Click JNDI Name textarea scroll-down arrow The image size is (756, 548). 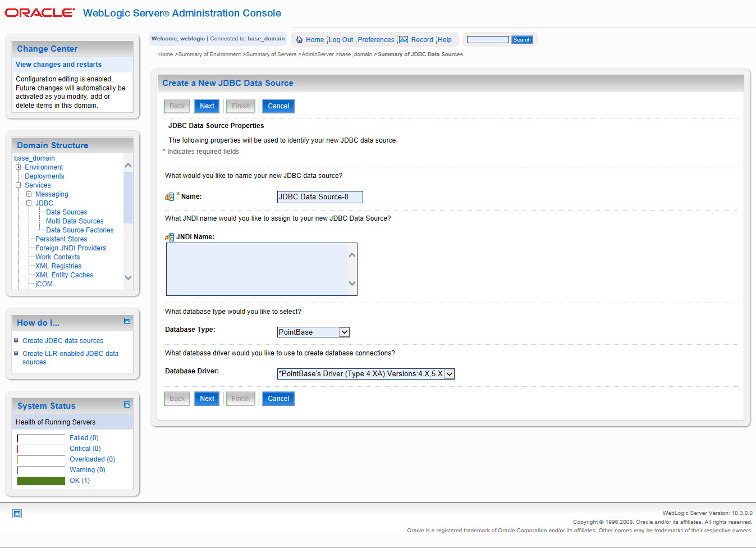click(352, 284)
